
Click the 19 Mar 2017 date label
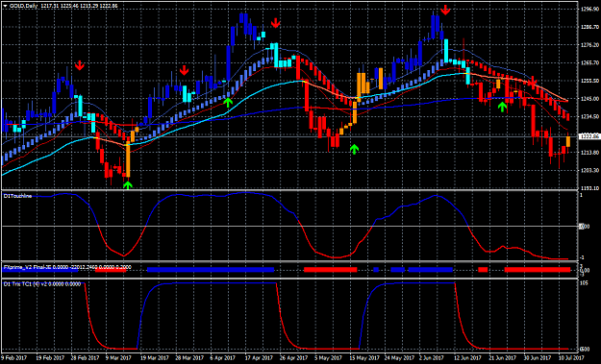154,358
